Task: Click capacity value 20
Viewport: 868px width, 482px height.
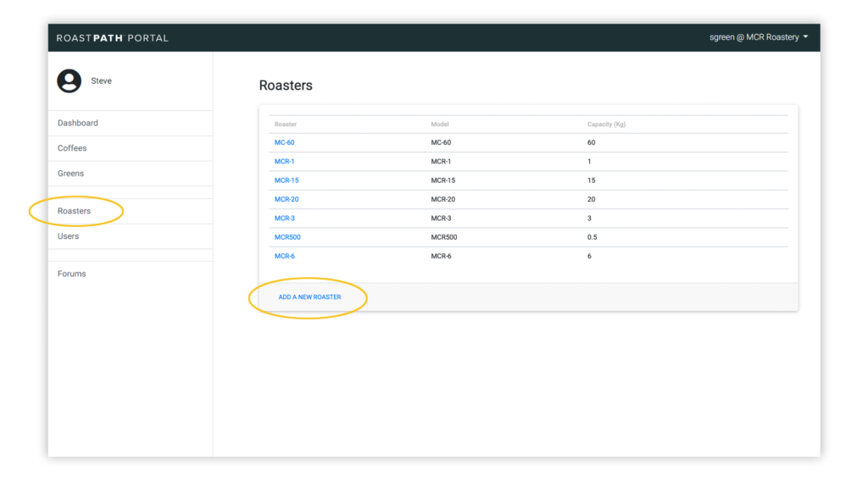Action: [591, 199]
